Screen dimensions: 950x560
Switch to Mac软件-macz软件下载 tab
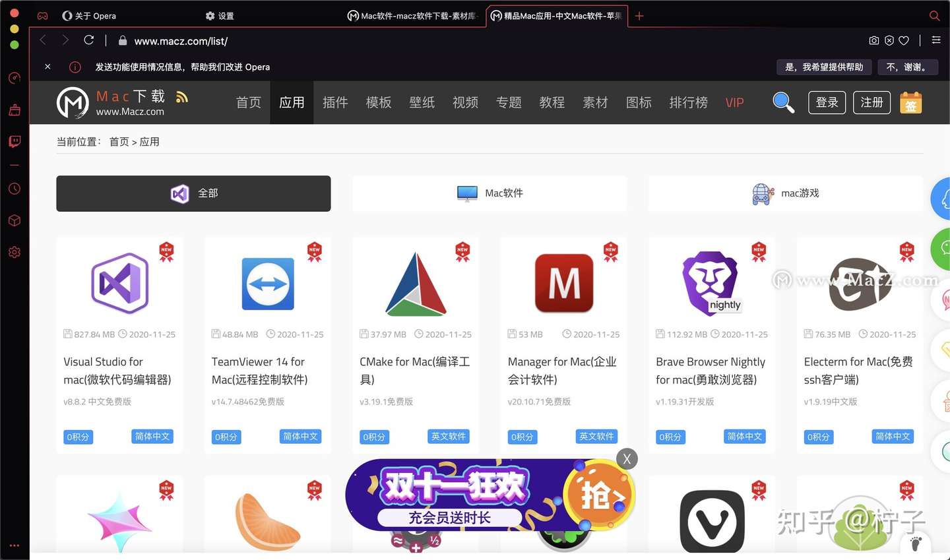412,16
